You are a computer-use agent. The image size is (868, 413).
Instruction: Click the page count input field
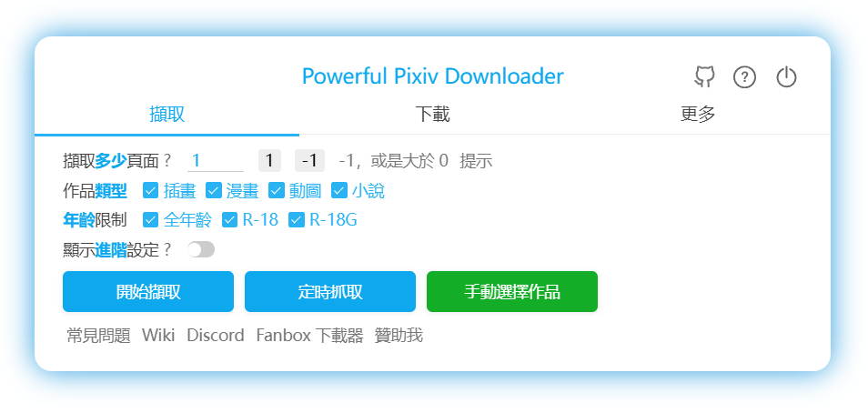click(216, 161)
